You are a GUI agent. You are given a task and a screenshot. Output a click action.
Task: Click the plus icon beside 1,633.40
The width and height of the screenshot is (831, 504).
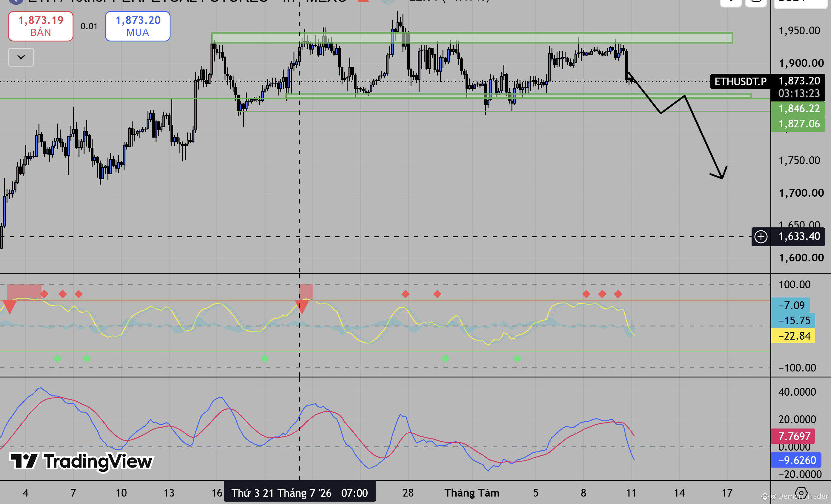click(x=761, y=237)
